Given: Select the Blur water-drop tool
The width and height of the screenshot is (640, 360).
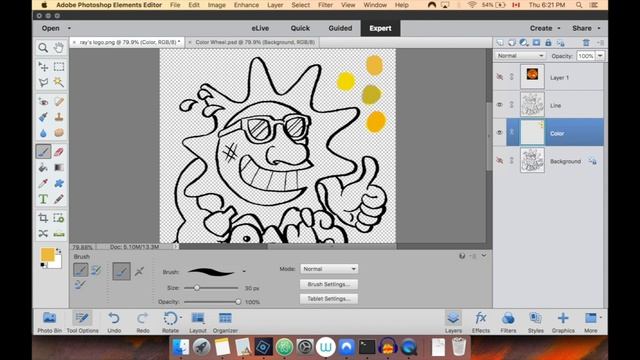Looking at the screenshot, I should click(x=43, y=133).
